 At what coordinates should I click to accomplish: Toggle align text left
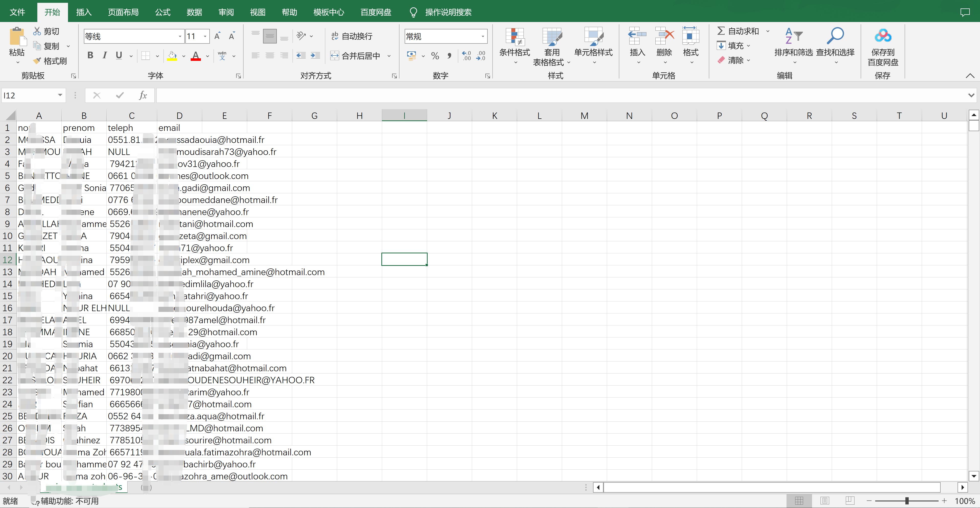point(256,56)
